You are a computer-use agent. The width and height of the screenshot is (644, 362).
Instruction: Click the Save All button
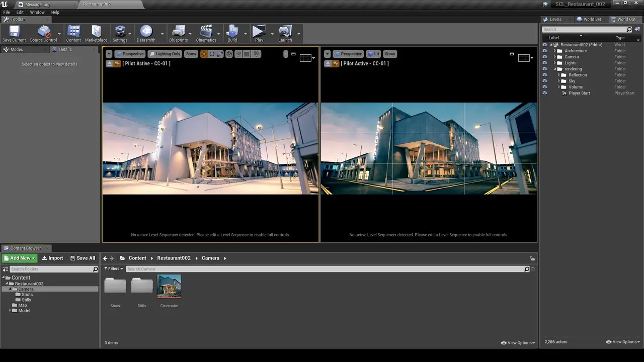[x=83, y=258]
